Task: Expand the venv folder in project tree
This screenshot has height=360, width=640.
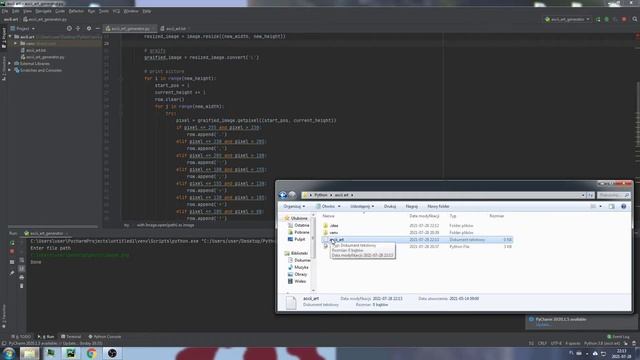Action: [x=16, y=43]
